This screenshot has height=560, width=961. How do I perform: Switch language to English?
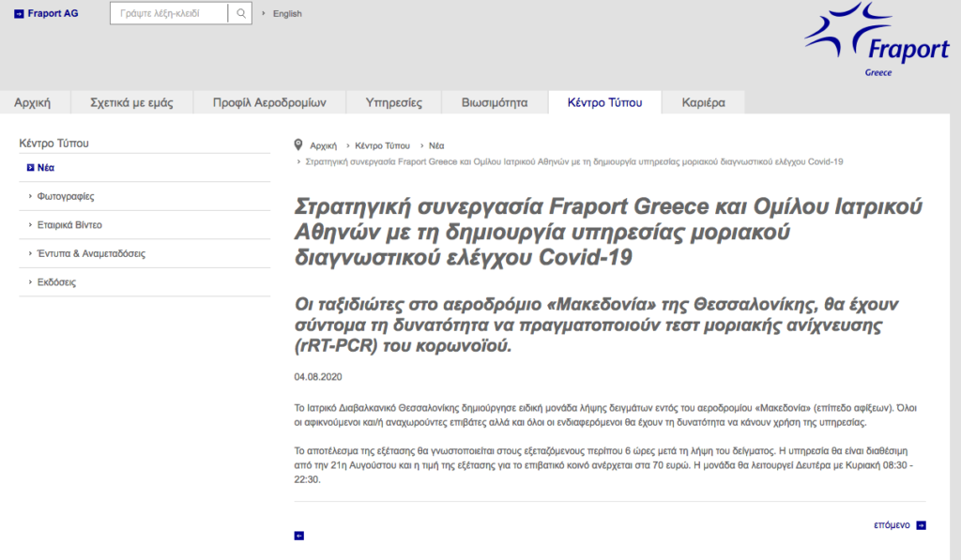(x=287, y=14)
